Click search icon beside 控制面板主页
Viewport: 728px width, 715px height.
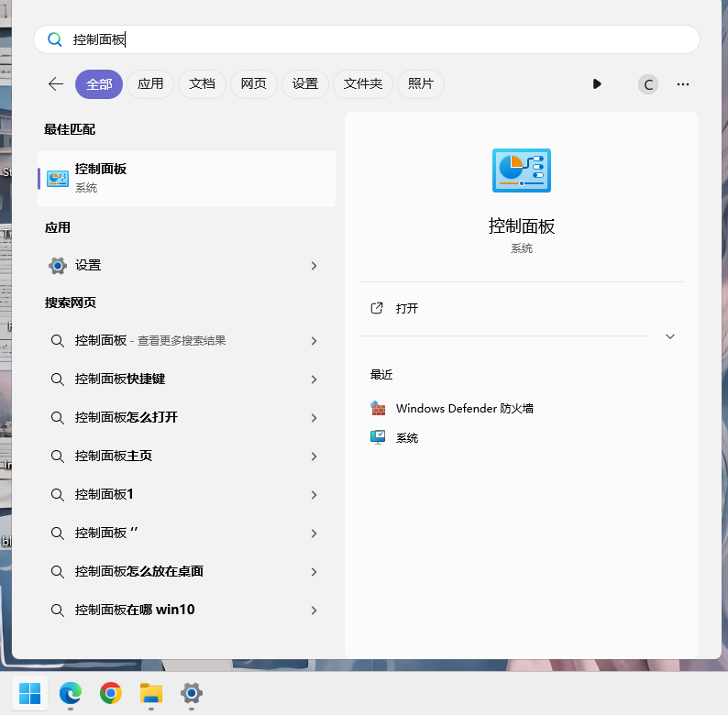[57, 456]
